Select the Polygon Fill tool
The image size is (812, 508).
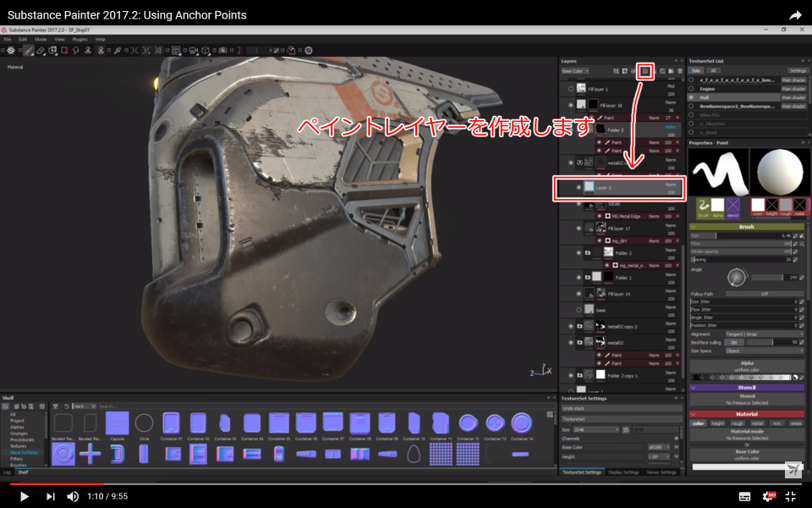(64, 50)
